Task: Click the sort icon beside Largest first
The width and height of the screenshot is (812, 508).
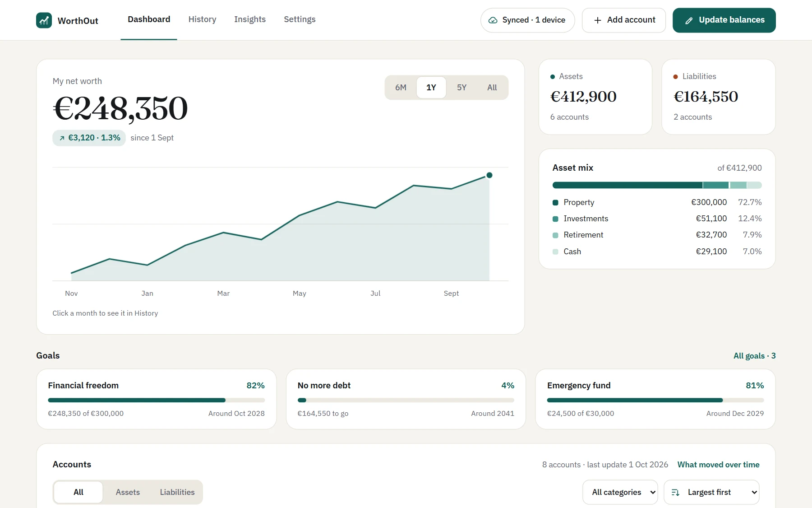Action: pos(675,492)
